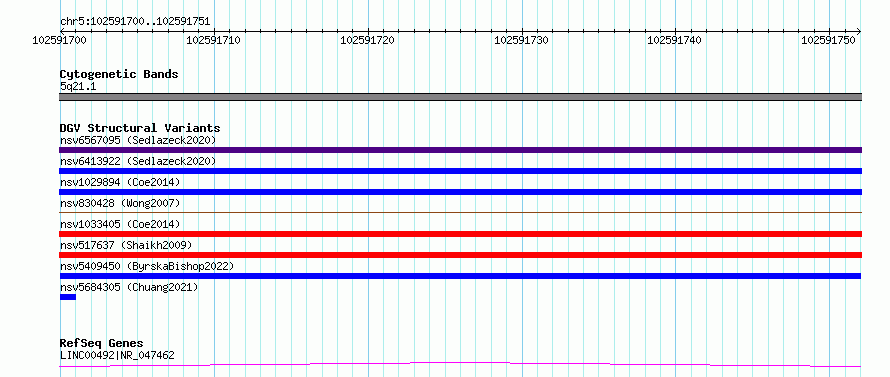Select the 5q21.1 band label
890x377 pixels.
click(x=77, y=86)
